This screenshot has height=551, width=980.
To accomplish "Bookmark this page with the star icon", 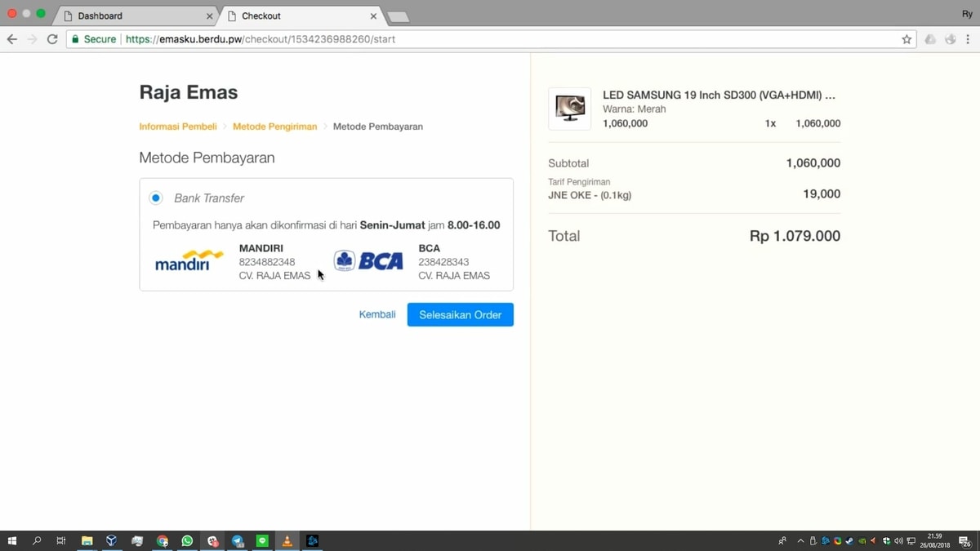I will click(x=906, y=39).
